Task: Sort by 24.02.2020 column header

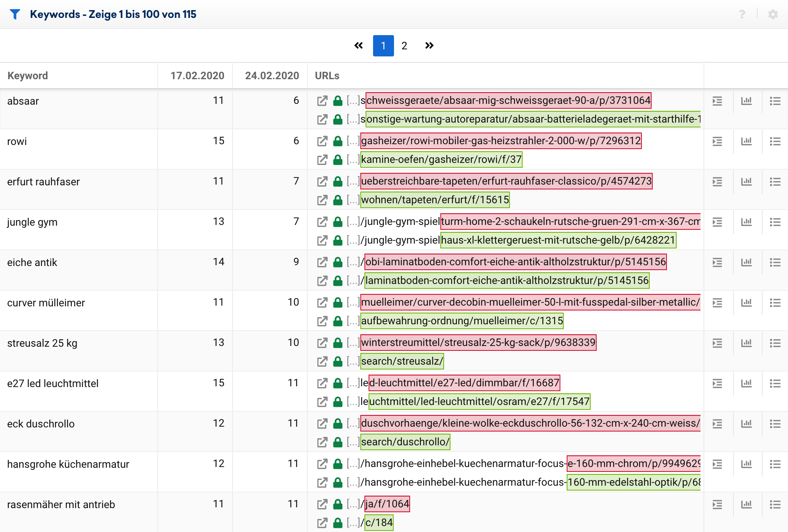Action: coord(272,75)
